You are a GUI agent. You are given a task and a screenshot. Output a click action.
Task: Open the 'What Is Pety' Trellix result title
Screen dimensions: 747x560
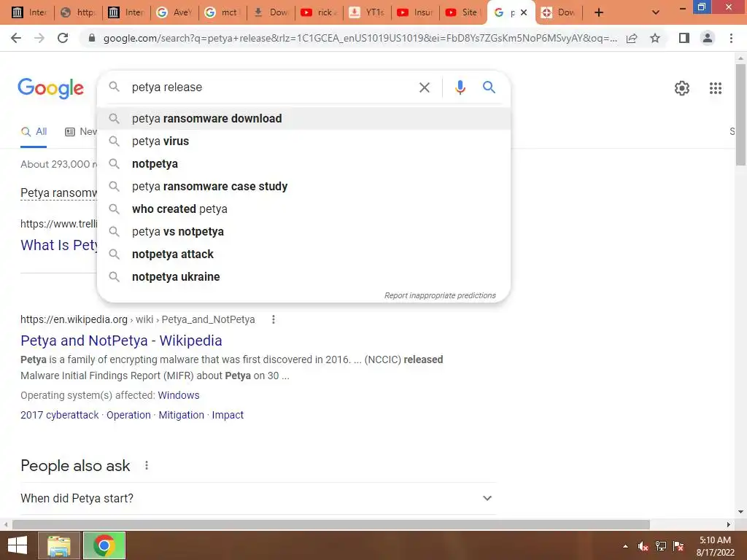(x=58, y=245)
